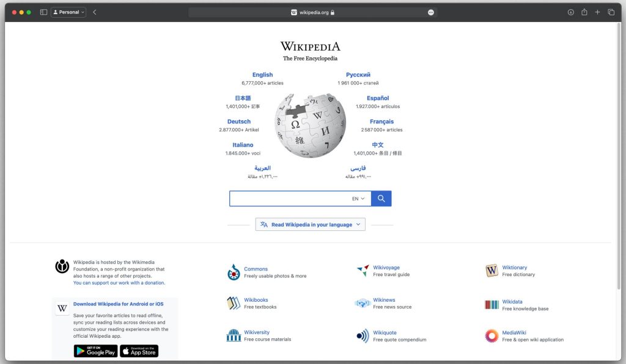Submit a search with the magnifying glass button

point(381,198)
